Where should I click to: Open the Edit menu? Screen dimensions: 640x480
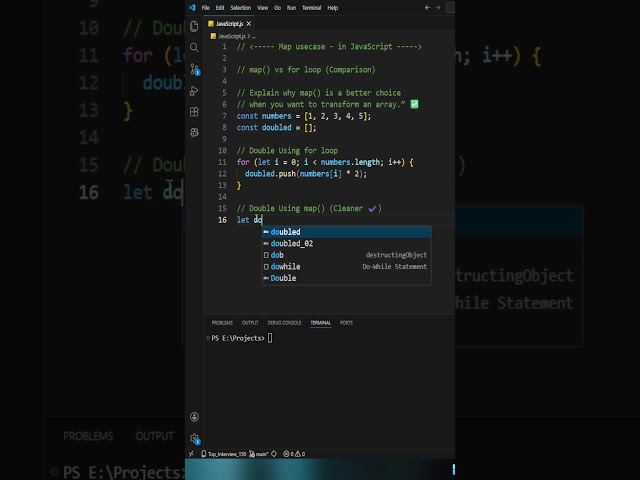[220, 8]
